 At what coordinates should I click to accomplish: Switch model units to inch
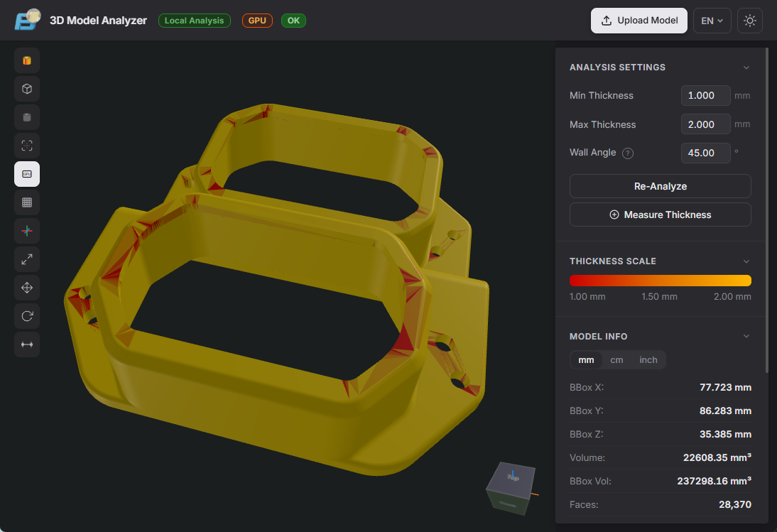648,360
